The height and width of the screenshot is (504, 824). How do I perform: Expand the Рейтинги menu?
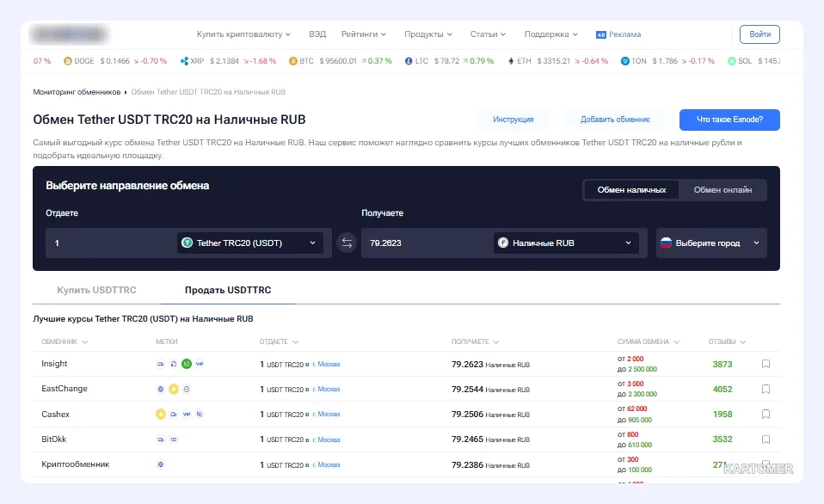click(x=364, y=34)
